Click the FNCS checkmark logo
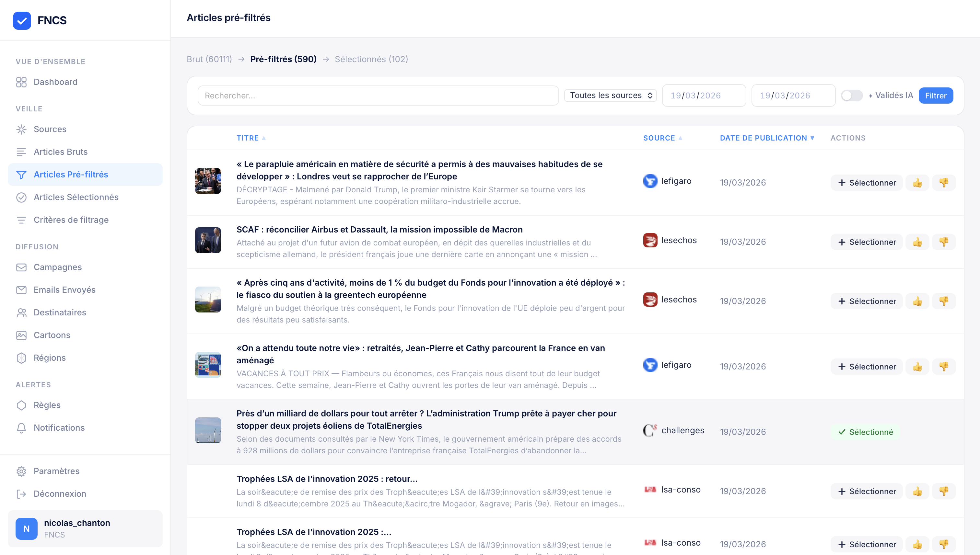The width and height of the screenshot is (980, 555). pyautogui.click(x=22, y=21)
